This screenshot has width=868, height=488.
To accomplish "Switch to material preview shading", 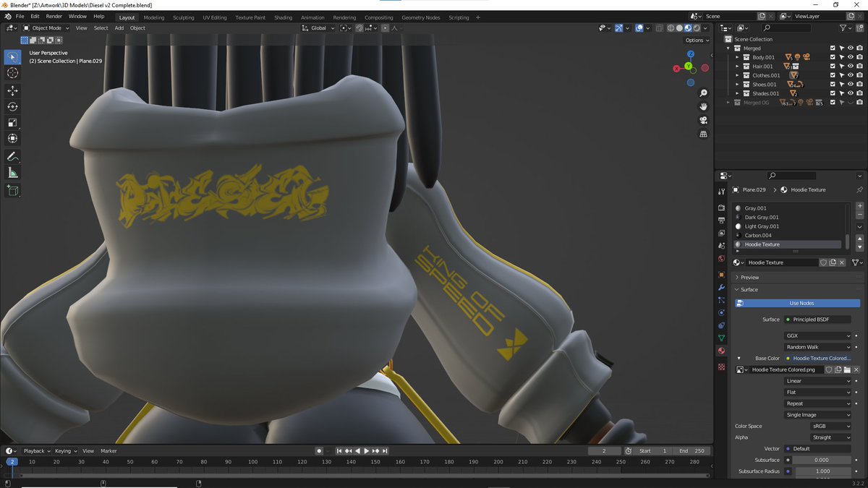I will (688, 28).
